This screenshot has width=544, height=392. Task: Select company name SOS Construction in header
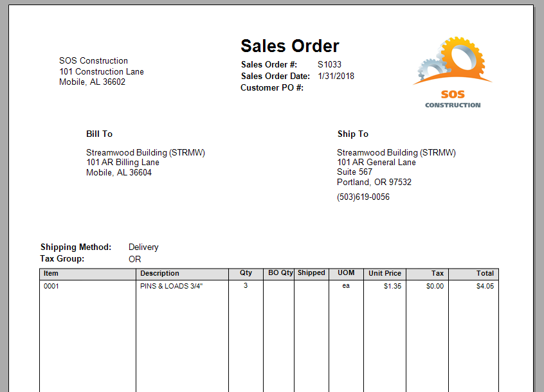pyautogui.click(x=93, y=60)
